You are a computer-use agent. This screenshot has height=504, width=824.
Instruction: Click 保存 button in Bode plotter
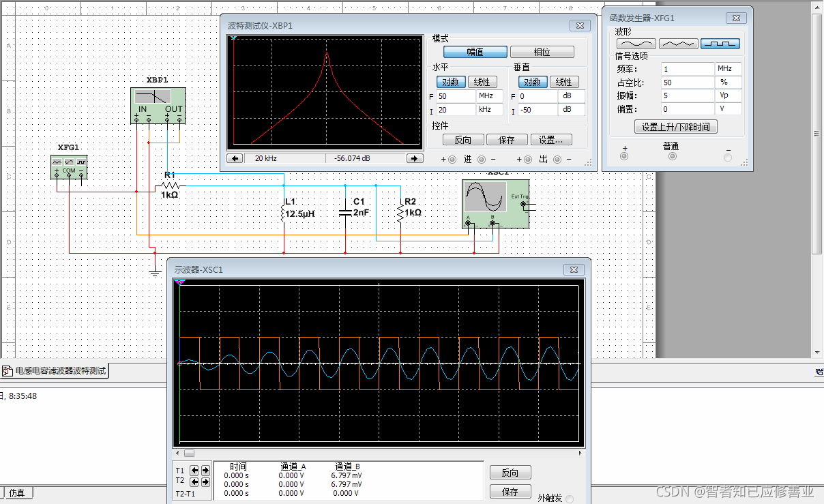[507, 140]
